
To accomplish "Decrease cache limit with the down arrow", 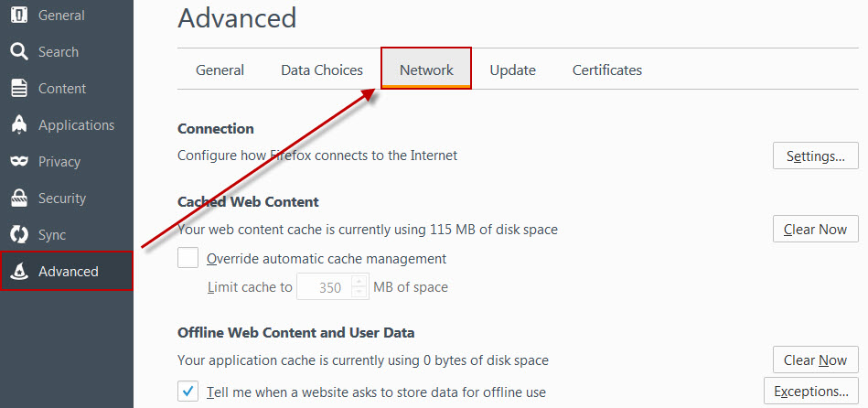I will (x=359, y=293).
